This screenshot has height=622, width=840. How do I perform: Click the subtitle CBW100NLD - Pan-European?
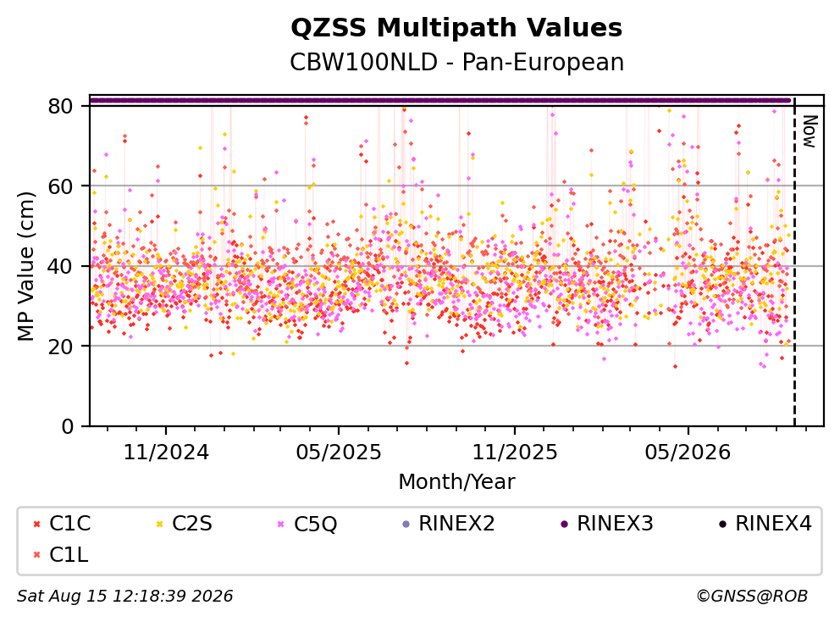(x=456, y=62)
